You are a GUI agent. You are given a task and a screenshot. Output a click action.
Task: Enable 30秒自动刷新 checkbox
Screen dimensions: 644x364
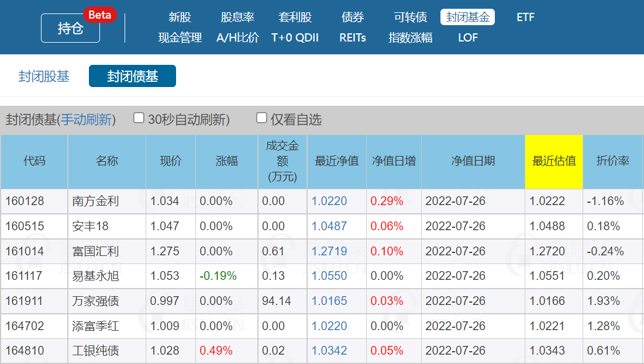point(139,118)
